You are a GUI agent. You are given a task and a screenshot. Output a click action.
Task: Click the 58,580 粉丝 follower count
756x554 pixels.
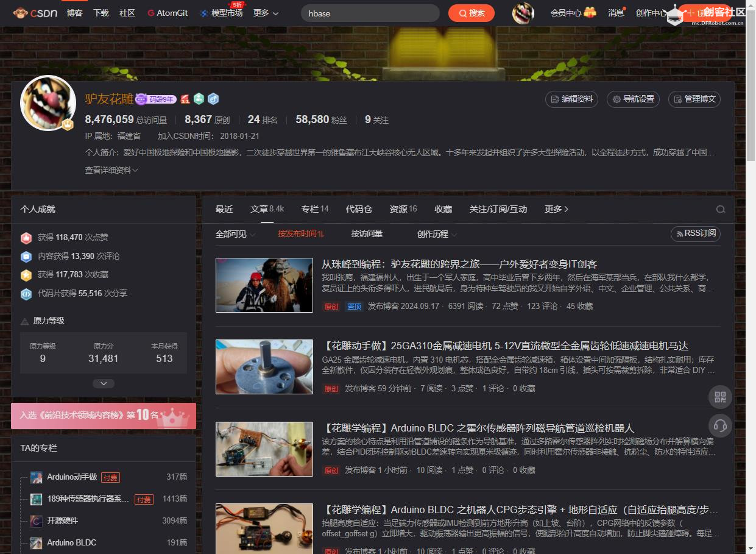321,120
